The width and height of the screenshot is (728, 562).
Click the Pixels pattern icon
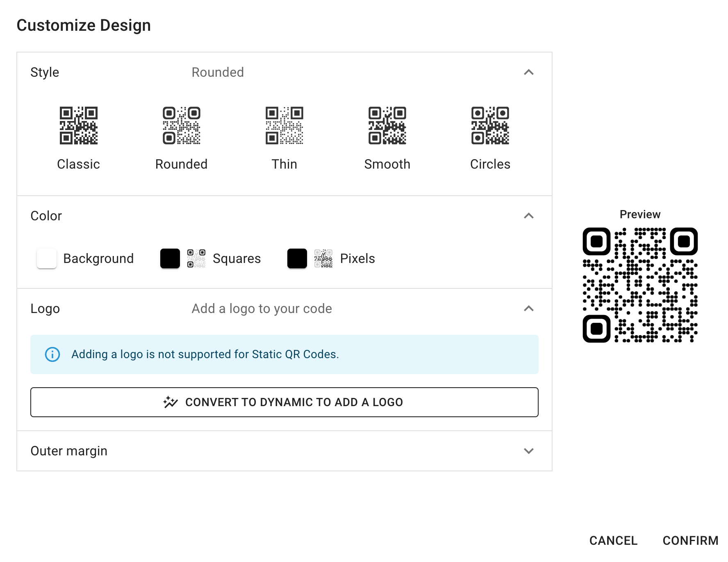coord(323,258)
